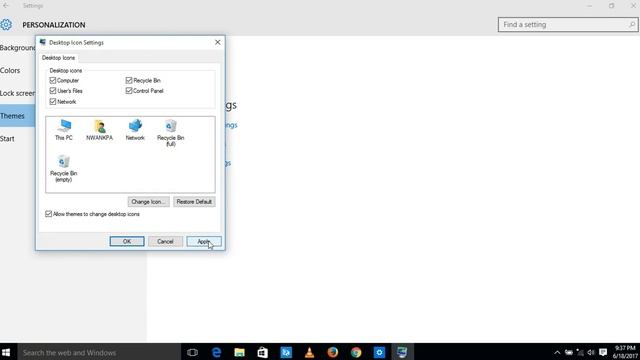
Task: Open the Store from the taskbar
Action: click(262, 352)
